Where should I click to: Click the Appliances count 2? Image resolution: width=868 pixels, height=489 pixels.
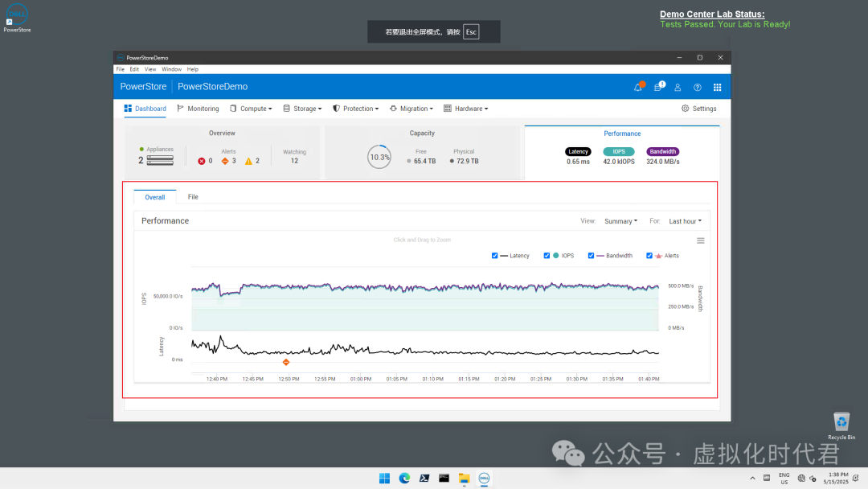(x=141, y=161)
